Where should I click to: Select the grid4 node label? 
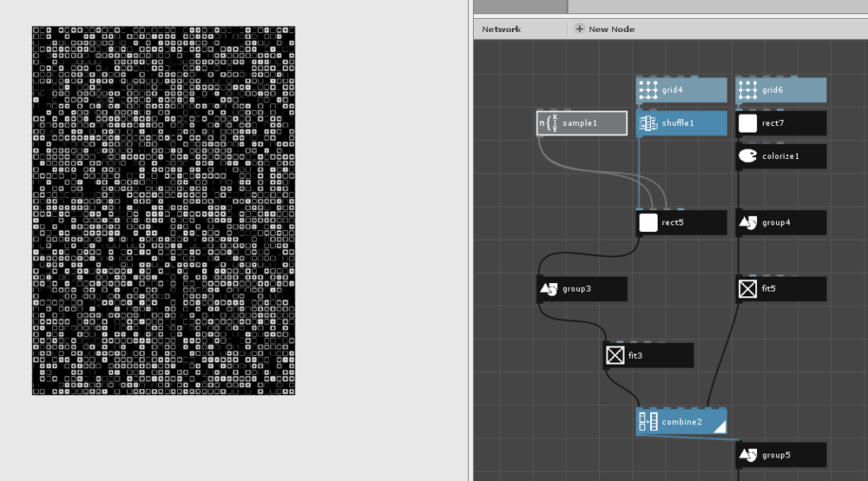point(672,89)
